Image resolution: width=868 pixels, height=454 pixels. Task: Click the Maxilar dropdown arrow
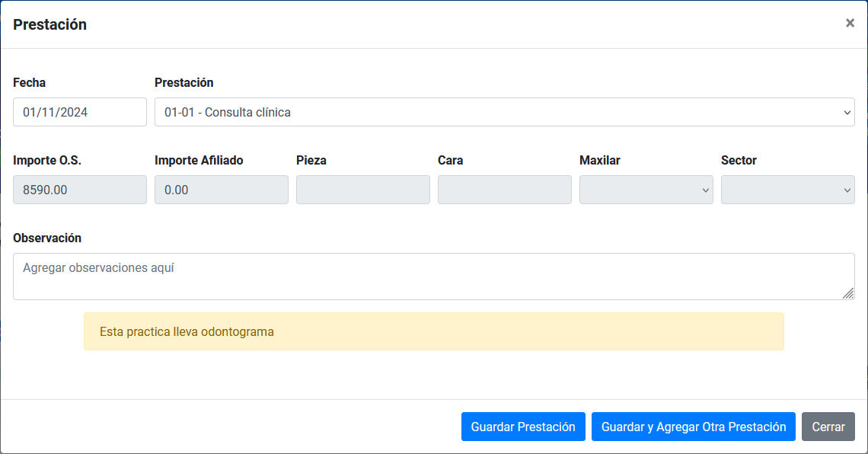[704, 189]
